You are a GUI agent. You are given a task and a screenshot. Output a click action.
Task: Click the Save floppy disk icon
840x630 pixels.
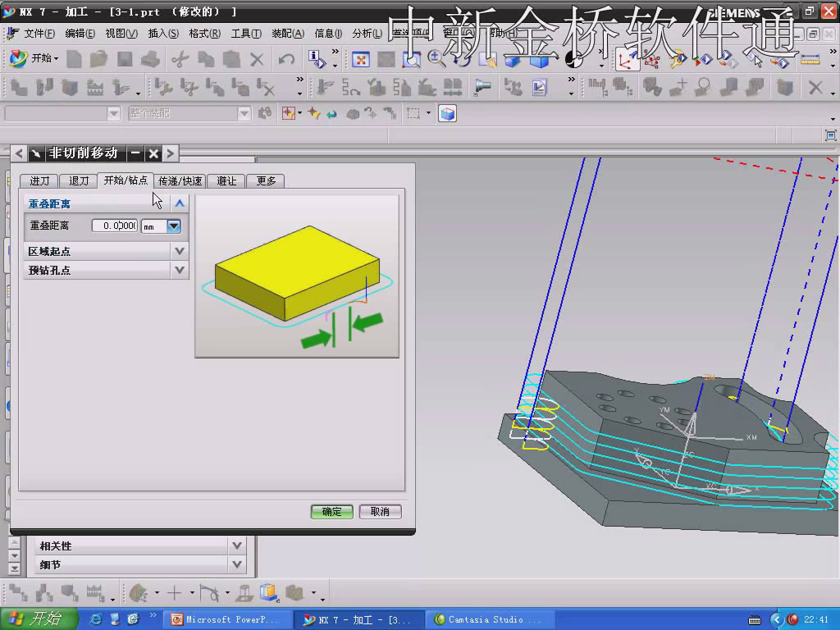[x=125, y=59]
